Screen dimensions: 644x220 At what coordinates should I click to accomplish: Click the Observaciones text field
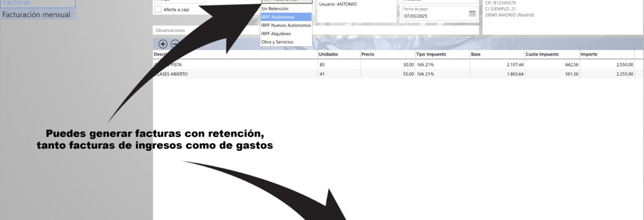coord(316,30)
